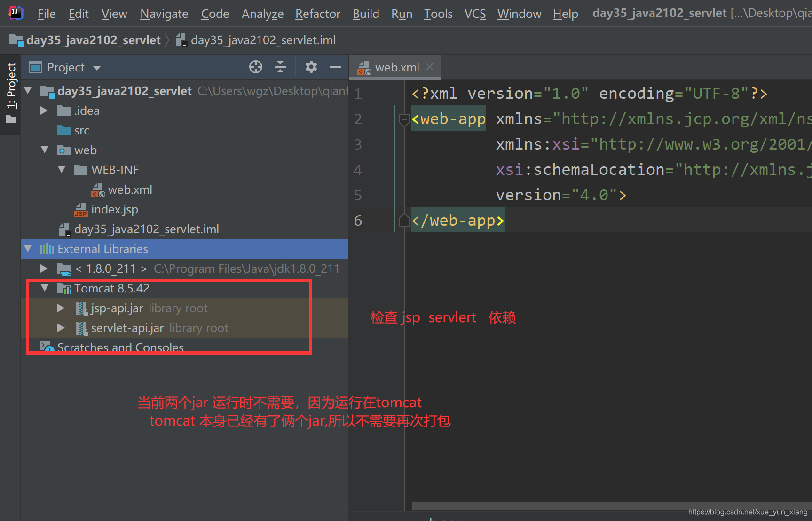The width and height of the screenshot is (812, 521).
Task: Hide the Project panel with minus icon
Action: (335, 67)
